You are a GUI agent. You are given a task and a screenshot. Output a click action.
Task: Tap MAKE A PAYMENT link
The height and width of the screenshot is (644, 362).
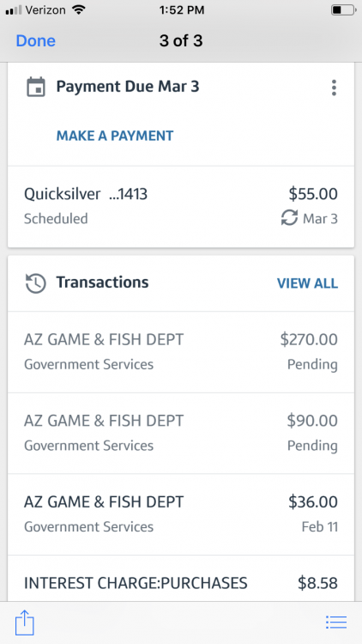(x=115, y=136)
